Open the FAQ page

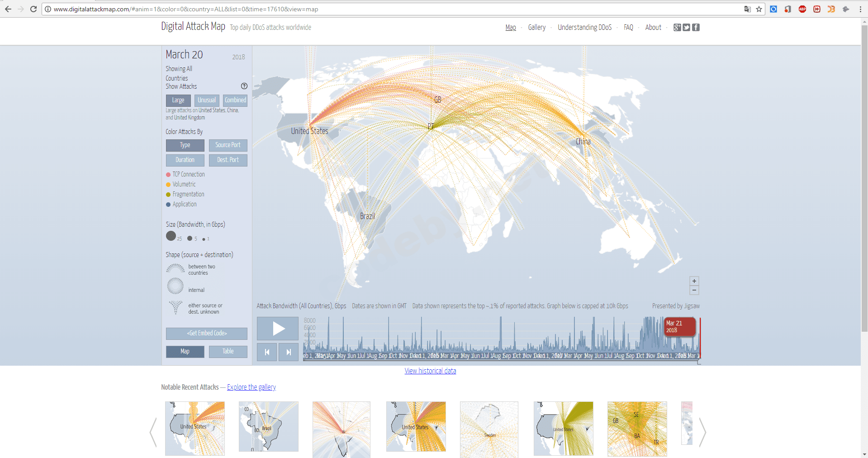tap(628, 28)
